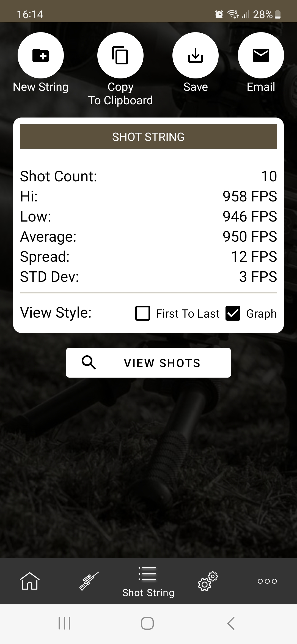Tap the magnifier icon in View Shots
The height and width of the screenshot is (644, 297).
pos(89,362)
